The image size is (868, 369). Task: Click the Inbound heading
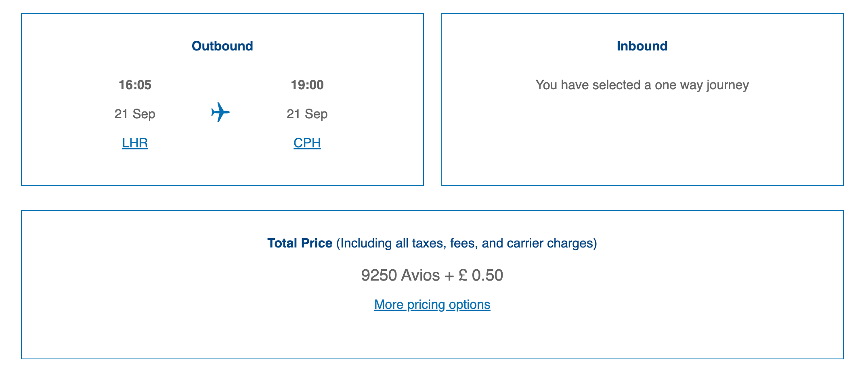tap(642, 46)
